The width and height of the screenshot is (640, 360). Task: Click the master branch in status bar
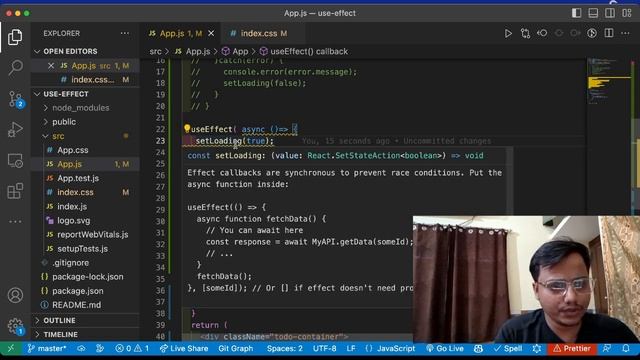point(47,349)
